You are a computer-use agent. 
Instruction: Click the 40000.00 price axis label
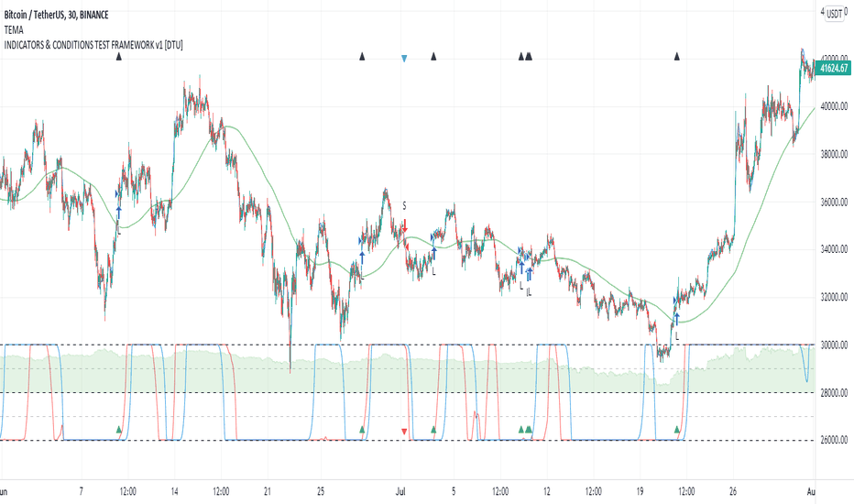(834, 106)
